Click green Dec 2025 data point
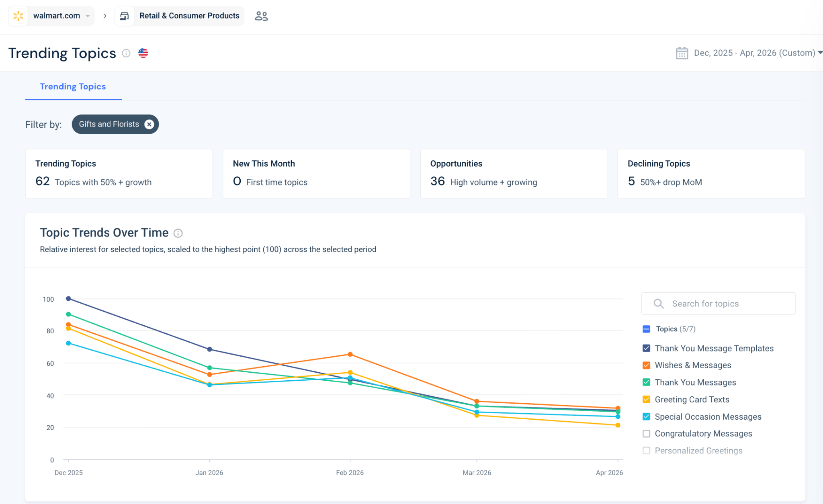Screen dimensions: 823x504 click(68, 314)
